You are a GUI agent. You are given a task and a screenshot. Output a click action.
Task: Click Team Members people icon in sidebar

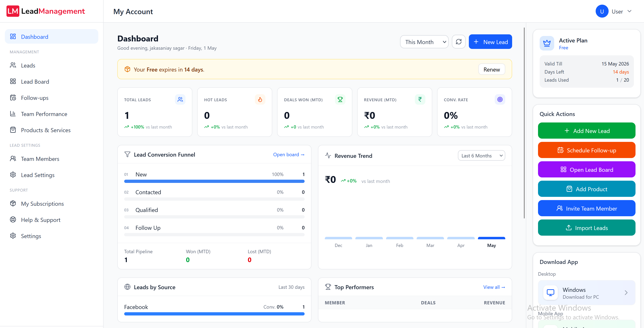[13, 159]
